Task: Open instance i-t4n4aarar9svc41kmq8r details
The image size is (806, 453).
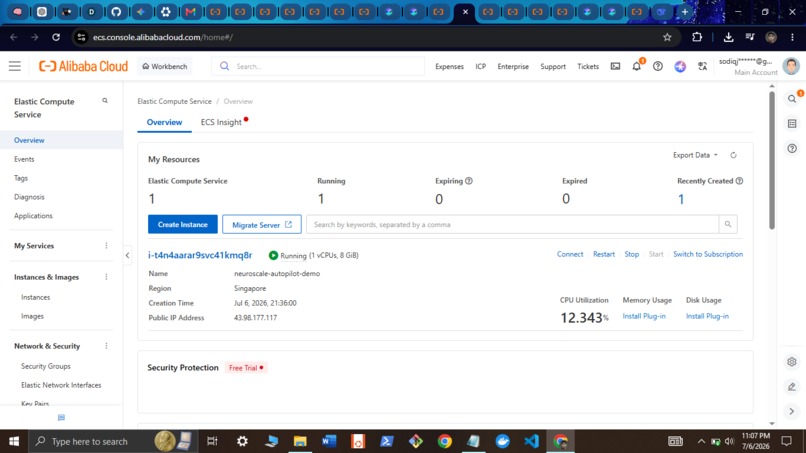Action: [x=200, y=255]
